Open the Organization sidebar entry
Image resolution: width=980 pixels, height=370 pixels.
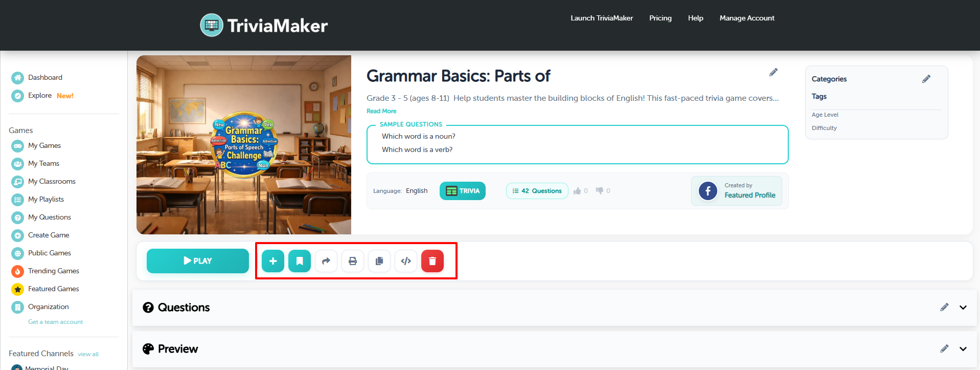(48, 307)
